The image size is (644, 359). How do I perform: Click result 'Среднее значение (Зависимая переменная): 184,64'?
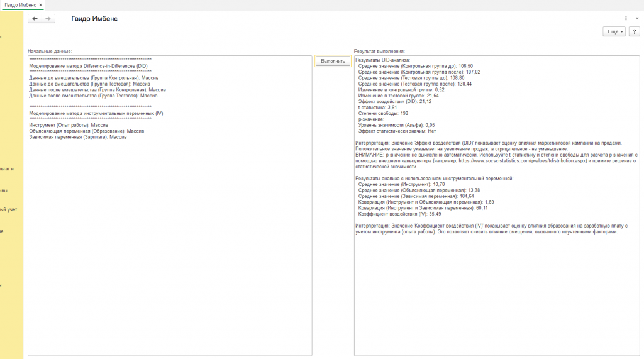click(416, 196)
